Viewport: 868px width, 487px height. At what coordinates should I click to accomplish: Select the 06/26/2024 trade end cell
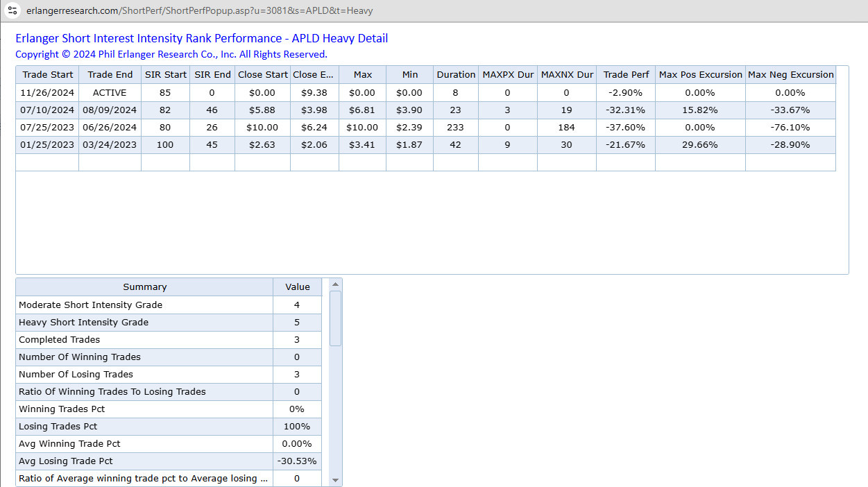pos(110,128)
